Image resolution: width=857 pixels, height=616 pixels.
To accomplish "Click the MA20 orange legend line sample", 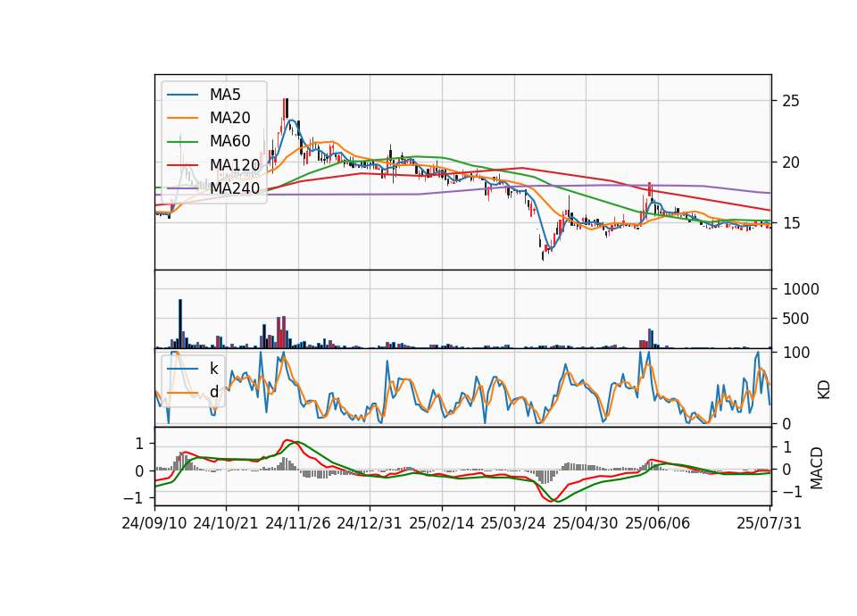I will coord(182,118).
